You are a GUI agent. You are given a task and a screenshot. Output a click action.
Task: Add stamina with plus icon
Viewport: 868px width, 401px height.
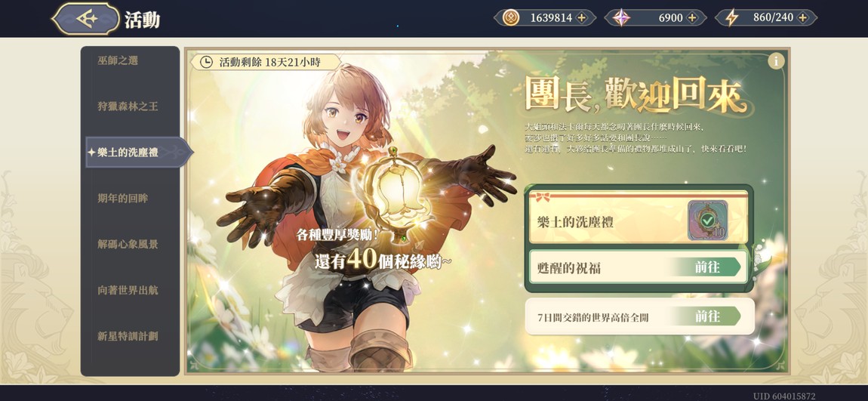(802, 17)
